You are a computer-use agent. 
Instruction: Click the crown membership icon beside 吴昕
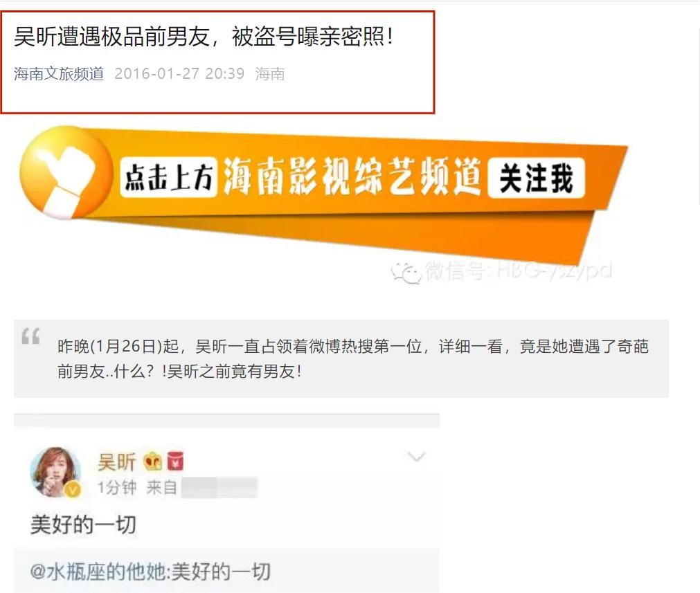click(x=153, y=461)
